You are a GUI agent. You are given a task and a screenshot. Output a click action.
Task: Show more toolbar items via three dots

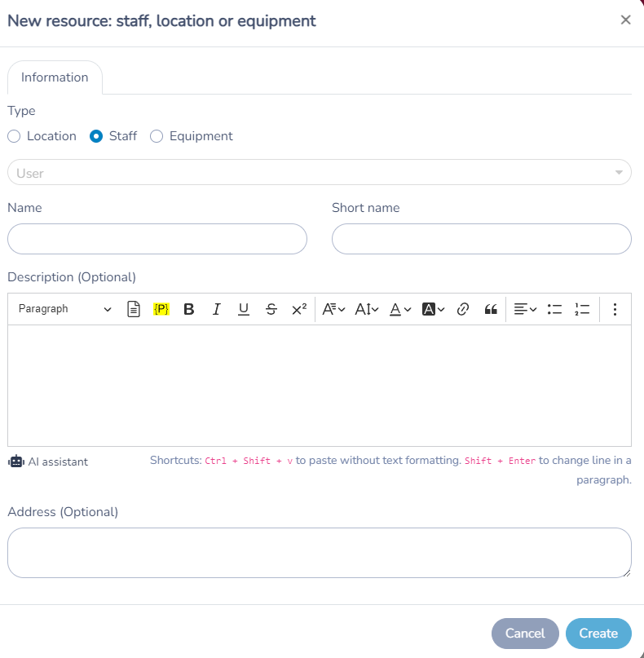tap(615, 309)
